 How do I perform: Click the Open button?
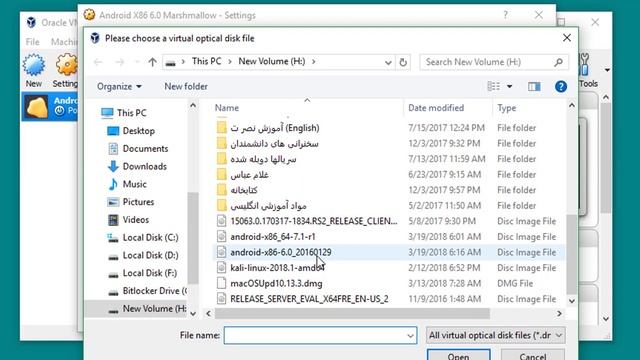pos(458,355)
